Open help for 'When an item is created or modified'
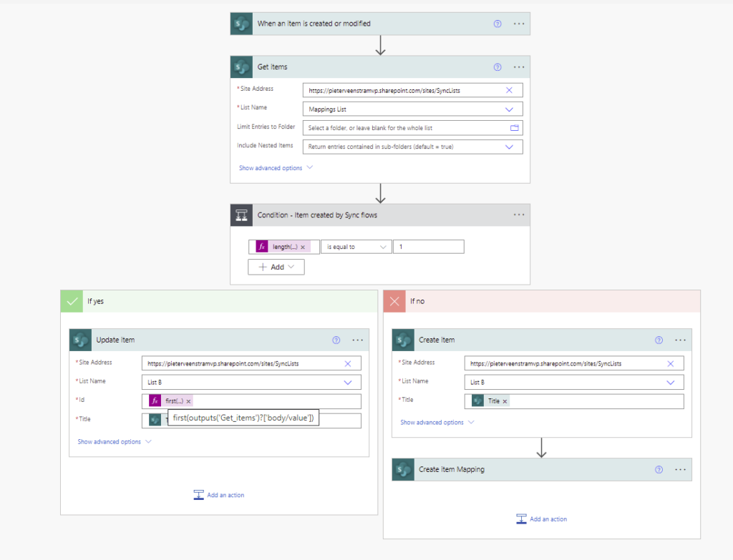The width and height of the screenshot is (733, 560). [x=497, y=24]
